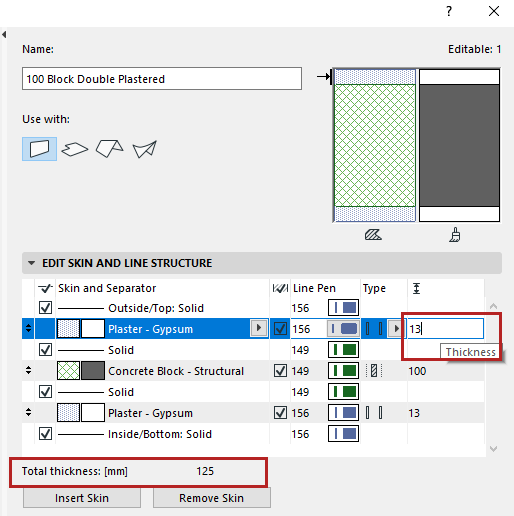Click the Remove Skin button
This screenshot has height=516, width=514.
pyautogui.click(x=212, y=498)
